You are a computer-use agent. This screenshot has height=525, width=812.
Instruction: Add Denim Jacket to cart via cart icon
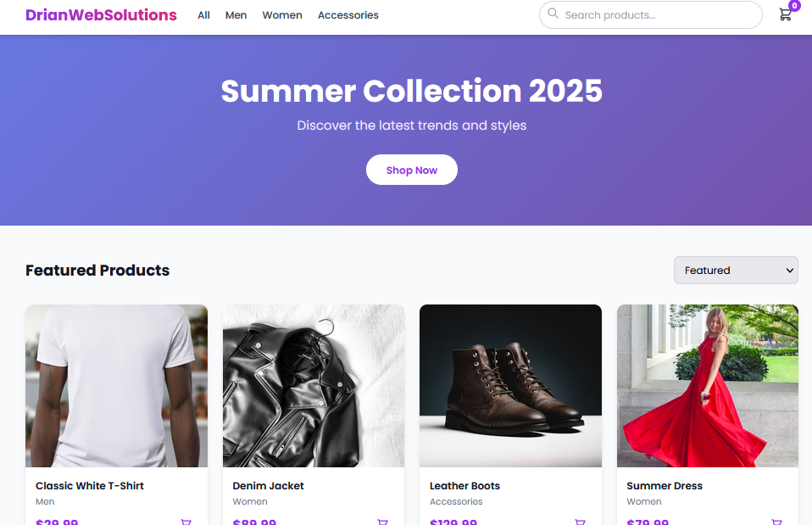tap(382, 522)
